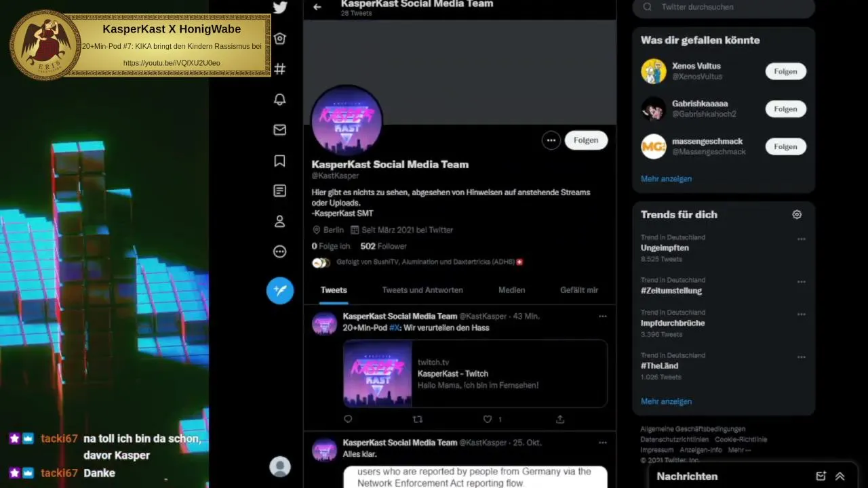Expand 'Mehr ···' footer link
Screen dimensions: 868x488
pos(739,450)
